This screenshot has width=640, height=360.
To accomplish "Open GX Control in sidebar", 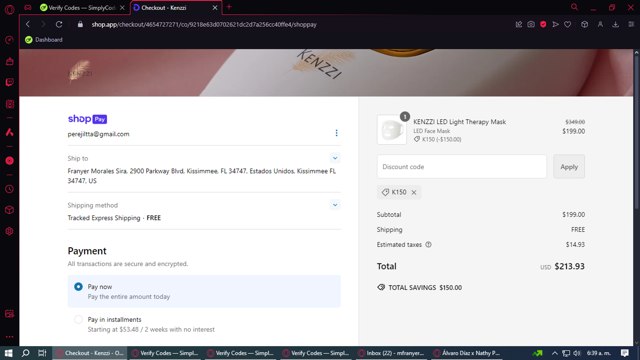I will point(9,40).
